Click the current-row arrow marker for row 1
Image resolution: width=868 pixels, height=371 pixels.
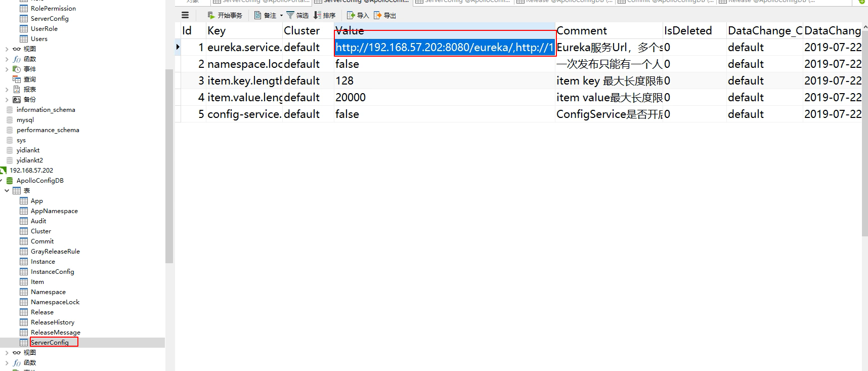pyautogui.click(x=178, y=47)
